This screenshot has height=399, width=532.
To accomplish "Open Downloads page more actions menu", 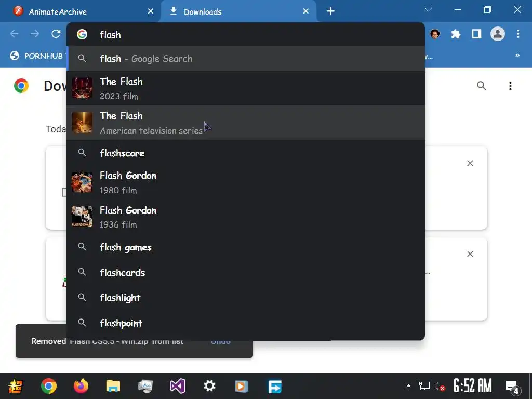I will [510, 86].
